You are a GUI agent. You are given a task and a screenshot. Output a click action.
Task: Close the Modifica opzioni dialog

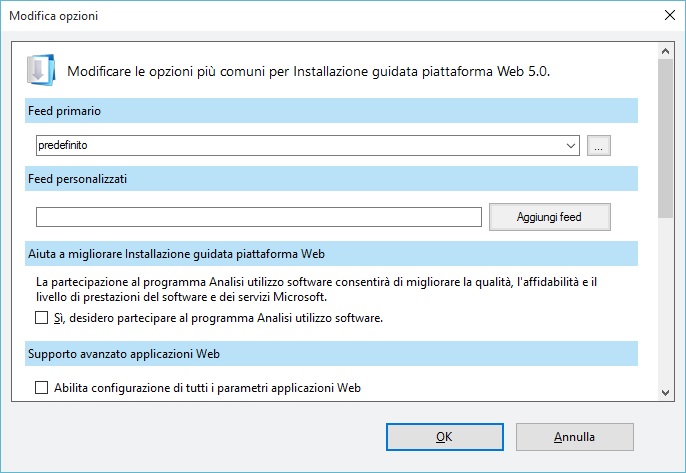669,15
